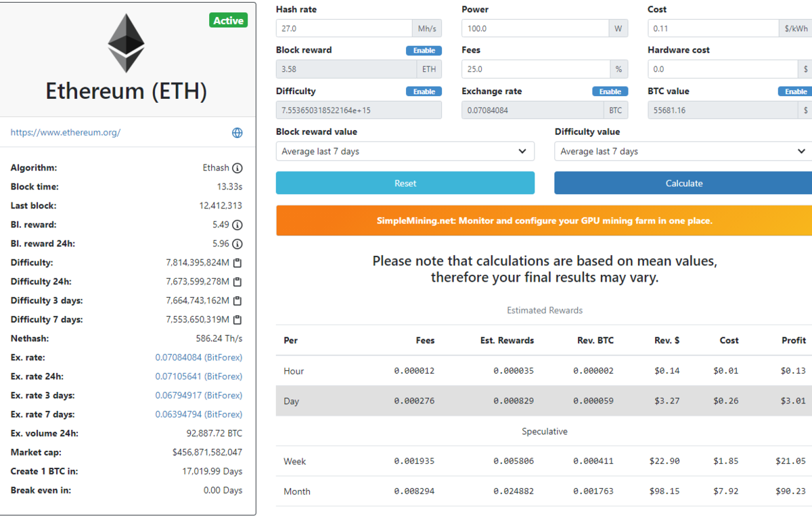This screenshot has height=526, width=812.
Task: Click the disabled Block reward ETH field
Action: pos(346,69)
